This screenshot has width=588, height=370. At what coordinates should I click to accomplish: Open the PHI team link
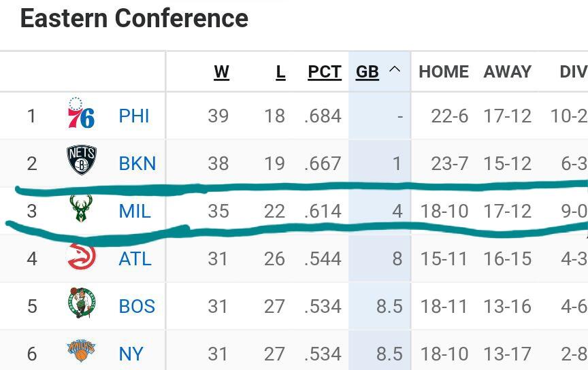coord(134,116)
